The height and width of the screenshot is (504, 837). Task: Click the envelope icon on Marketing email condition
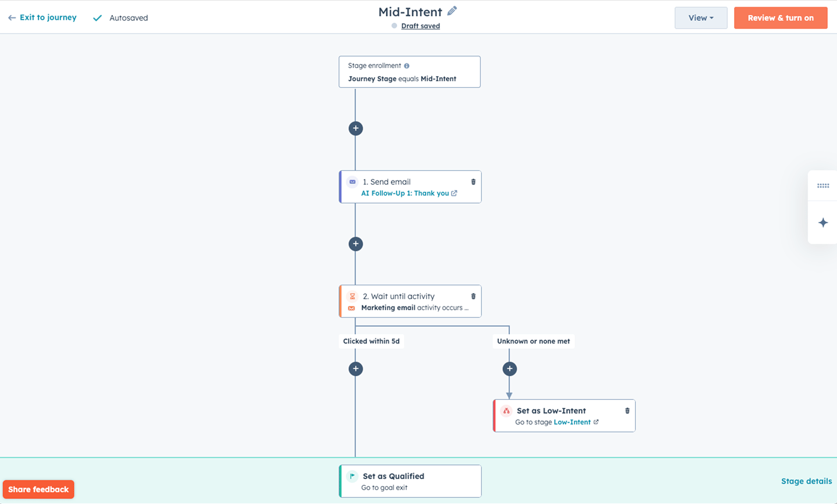tap(352, 308)
